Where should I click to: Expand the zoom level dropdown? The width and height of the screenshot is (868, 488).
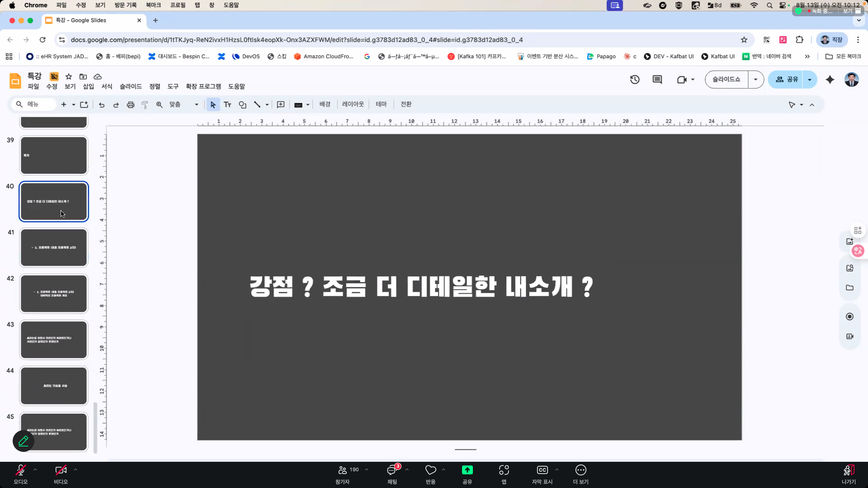196,105
